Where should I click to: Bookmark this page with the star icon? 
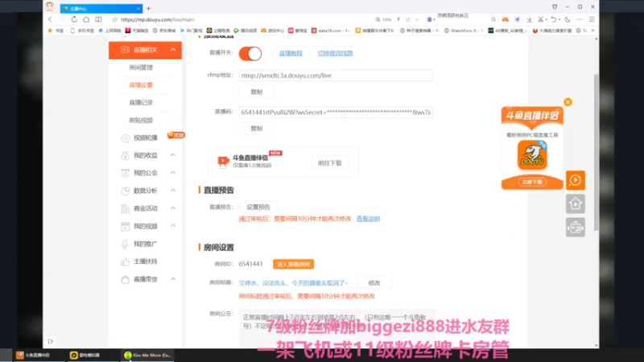click(114, 19)
